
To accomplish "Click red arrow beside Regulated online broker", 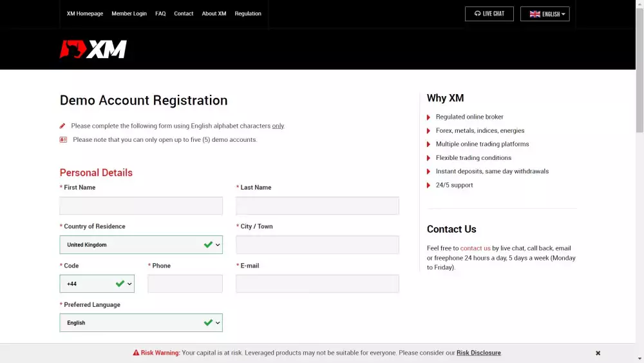I will (x=428, y=117).
